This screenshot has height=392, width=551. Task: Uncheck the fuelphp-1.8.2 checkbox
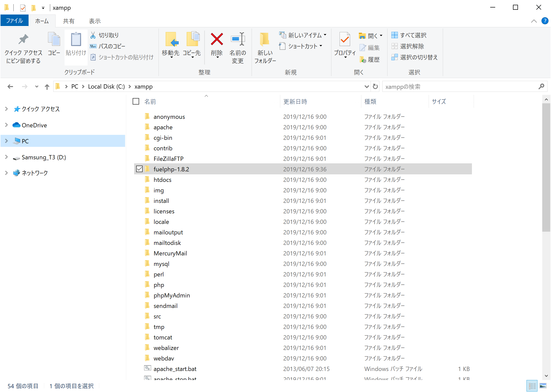pos(139,169)
